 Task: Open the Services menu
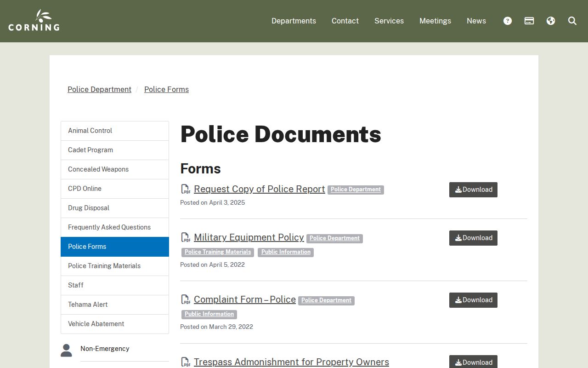pos(389,21)
